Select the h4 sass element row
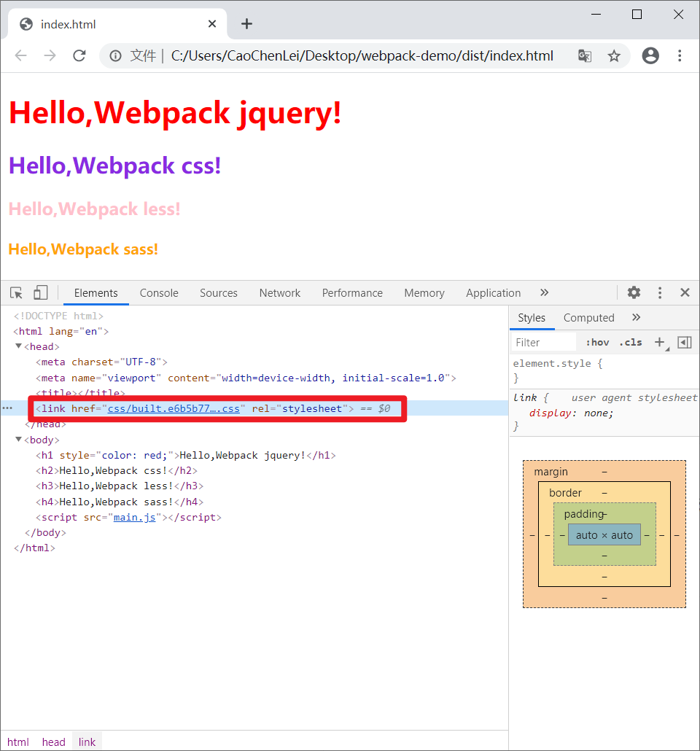This screenshot has width=700, height=751. pos(120,502)
